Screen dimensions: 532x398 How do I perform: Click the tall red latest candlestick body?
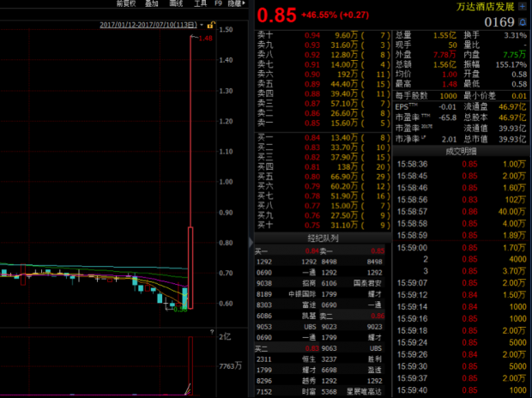click(190, 268)
